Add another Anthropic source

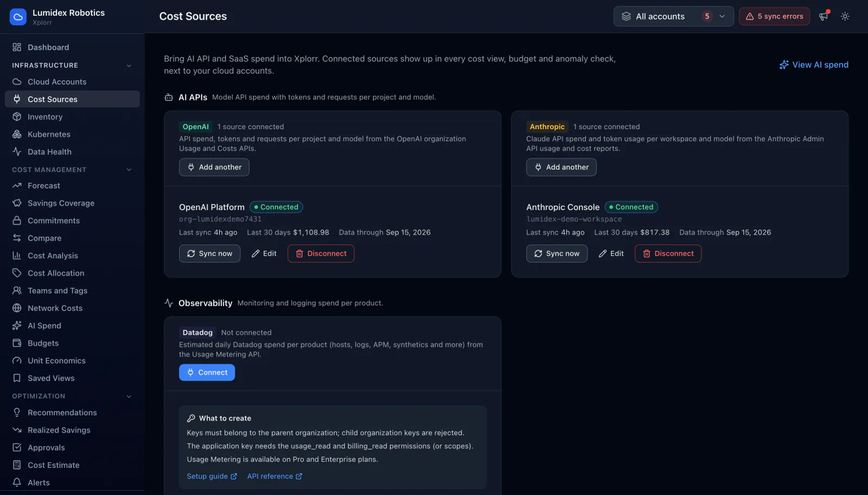[561, 167]
